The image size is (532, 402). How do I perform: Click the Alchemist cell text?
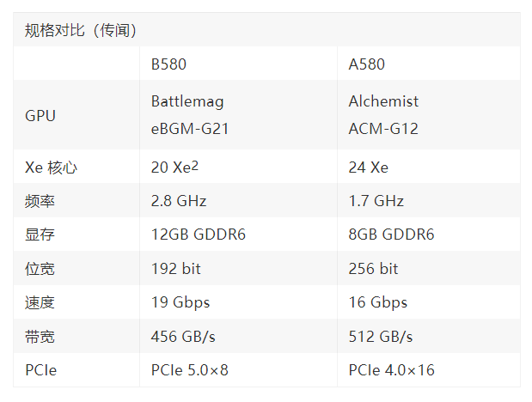[x=383, y=101]
